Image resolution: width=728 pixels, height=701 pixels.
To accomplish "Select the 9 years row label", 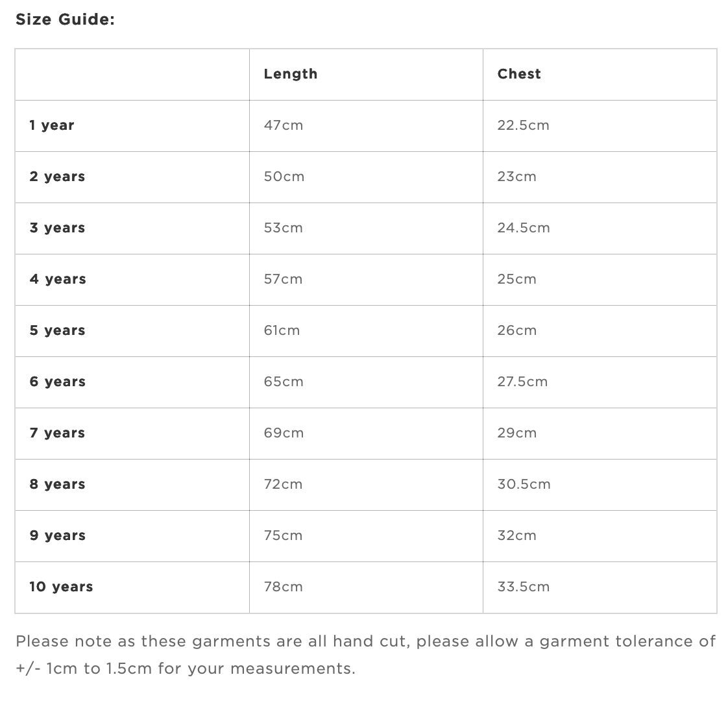I will [x=58, y=535].
